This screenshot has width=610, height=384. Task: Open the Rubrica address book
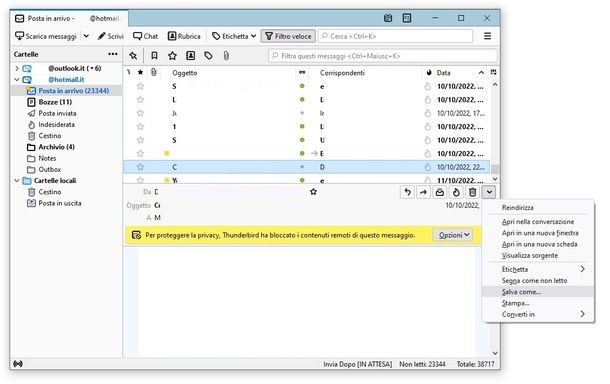(x=184, y=36)
